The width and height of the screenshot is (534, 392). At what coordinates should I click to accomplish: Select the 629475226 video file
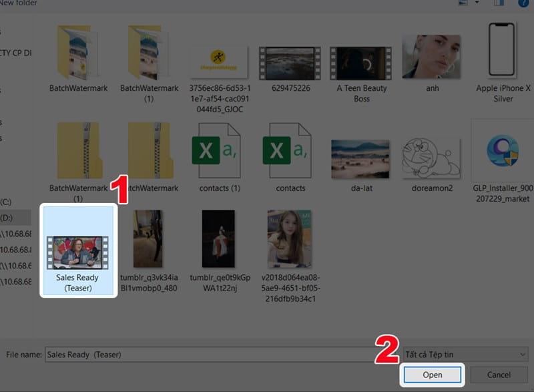tap(290, 69)
